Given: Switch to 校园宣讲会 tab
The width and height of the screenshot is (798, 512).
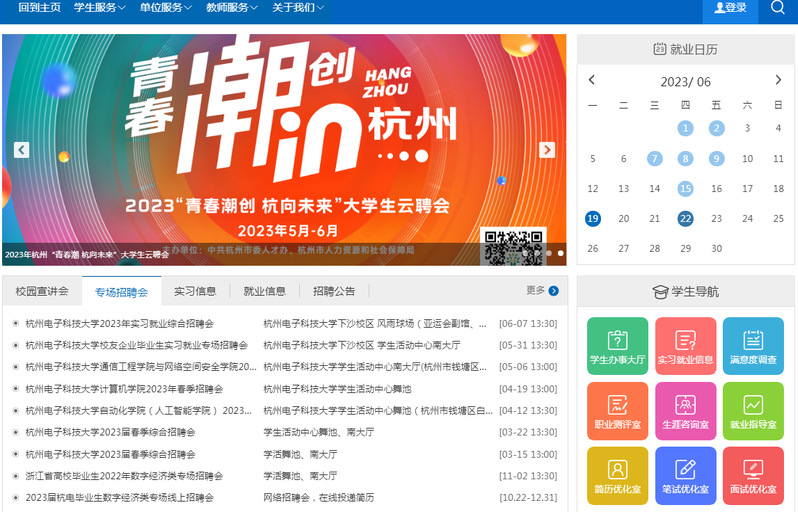Looking at the screenshot, I should [42, 292].
